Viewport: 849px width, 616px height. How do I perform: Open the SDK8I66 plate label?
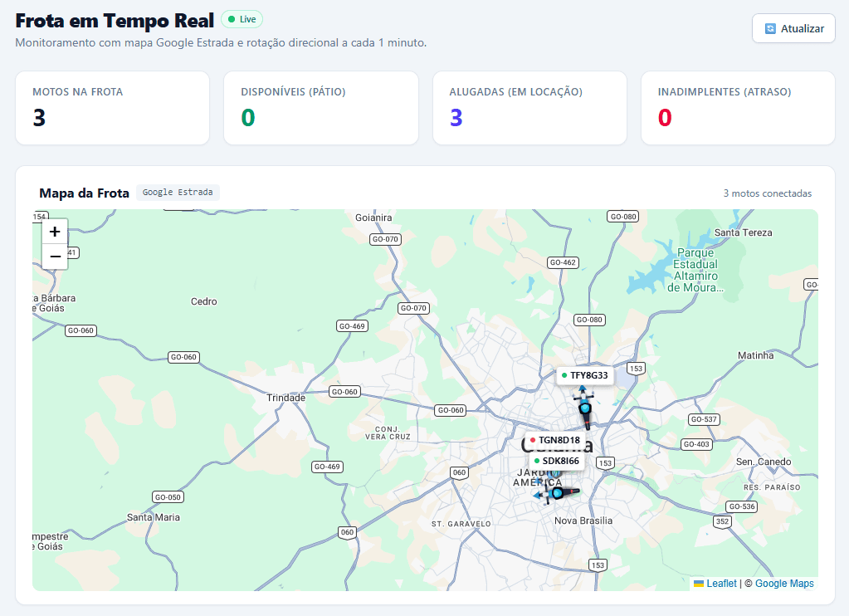click(x=557, y=461)
